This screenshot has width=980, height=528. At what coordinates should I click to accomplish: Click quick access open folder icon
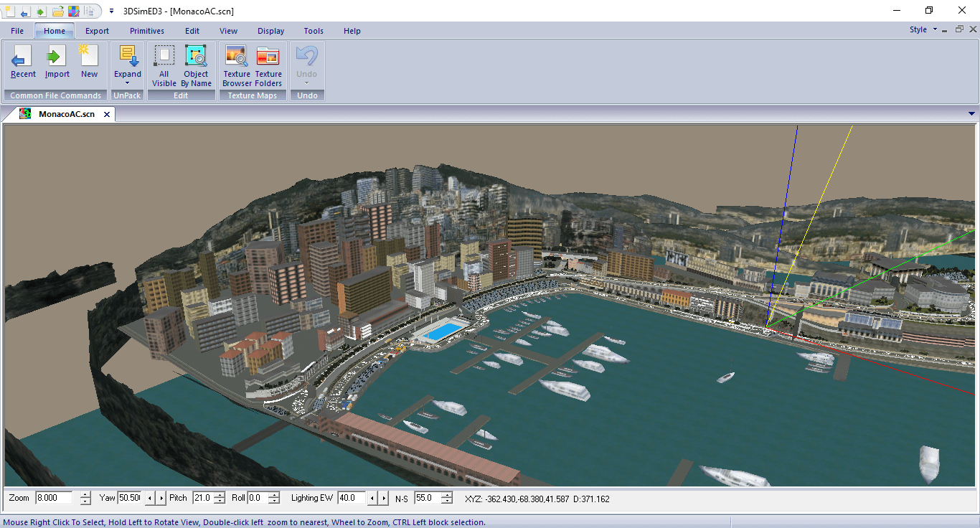tap(58, 11)
